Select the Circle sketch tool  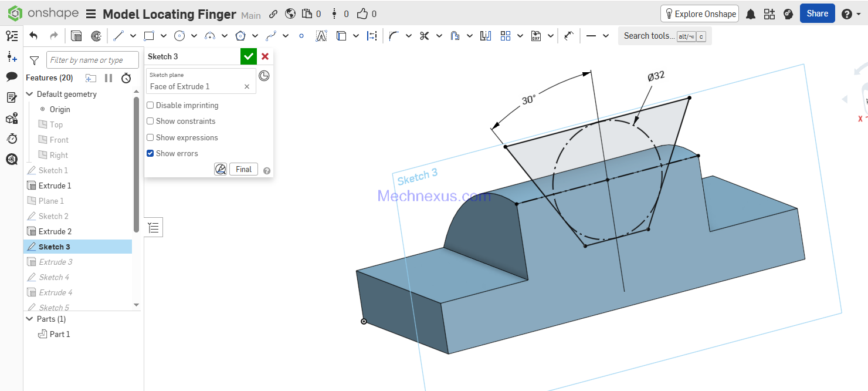[x=179, y=36]
